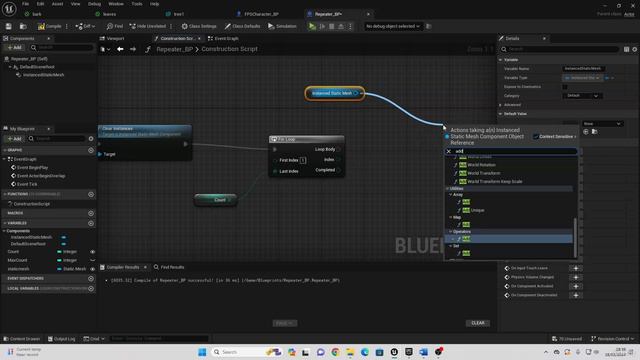
Task: Toggle staticmesh variable visibility eye
Action: pos(93,269)
